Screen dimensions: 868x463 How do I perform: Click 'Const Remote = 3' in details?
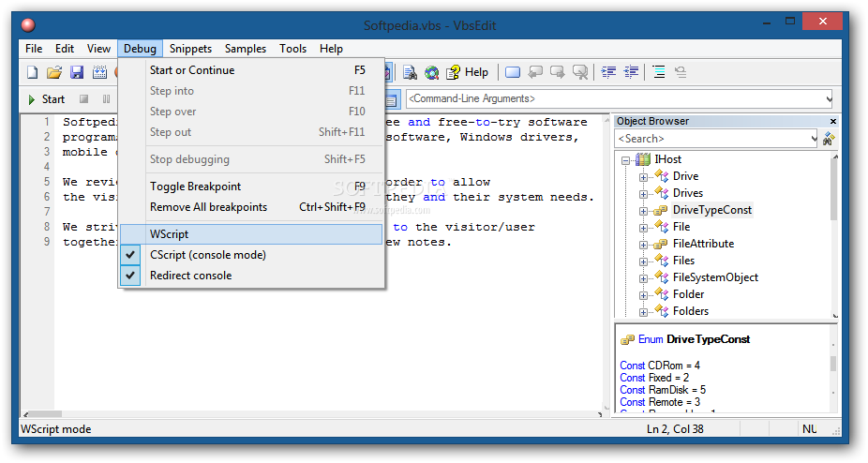(660, 402)
